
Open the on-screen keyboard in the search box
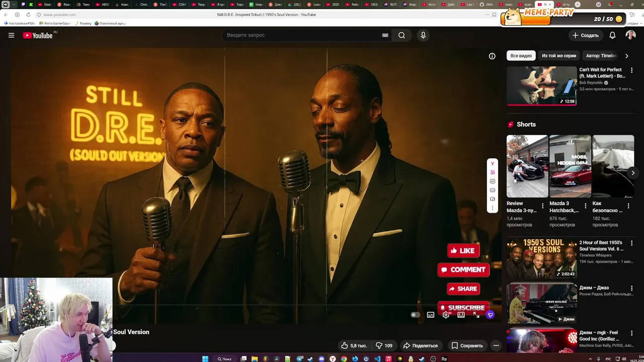385,35
